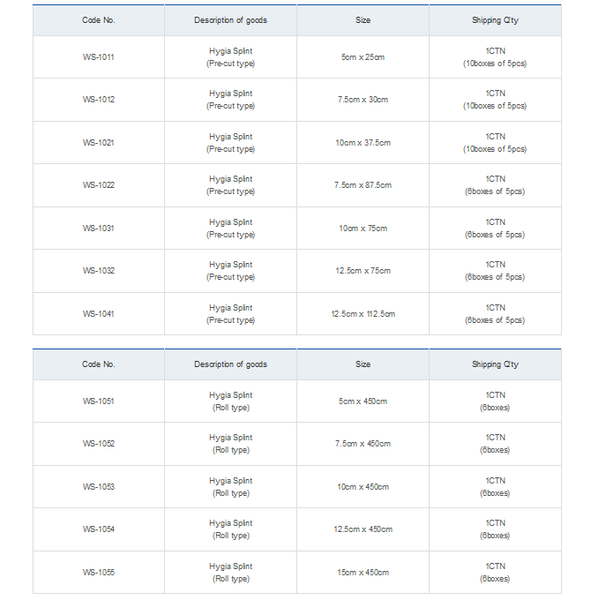
Task: Click the WS-1051 code cell
Action: point(99,401)
